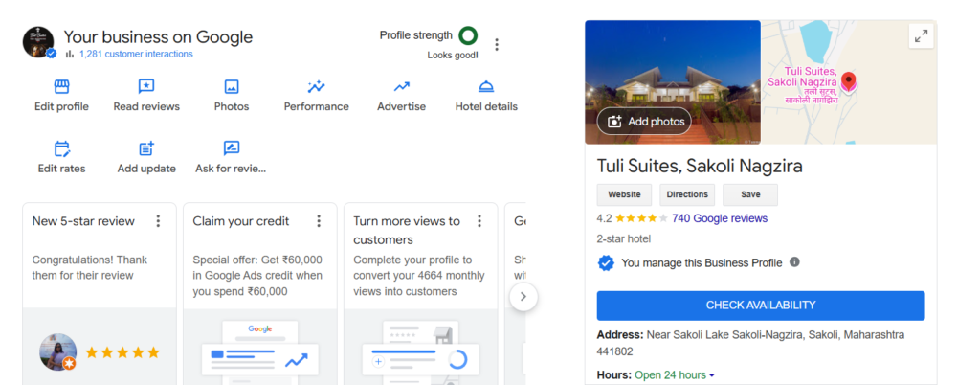Open Advertise trending arrow icon

pos(401,86)
